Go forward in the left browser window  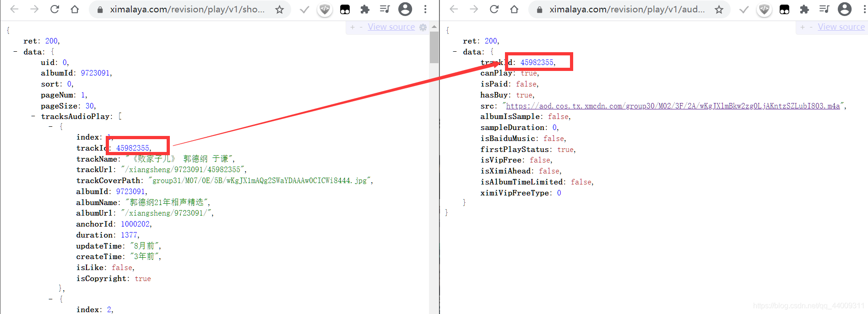tap(34, 9)
